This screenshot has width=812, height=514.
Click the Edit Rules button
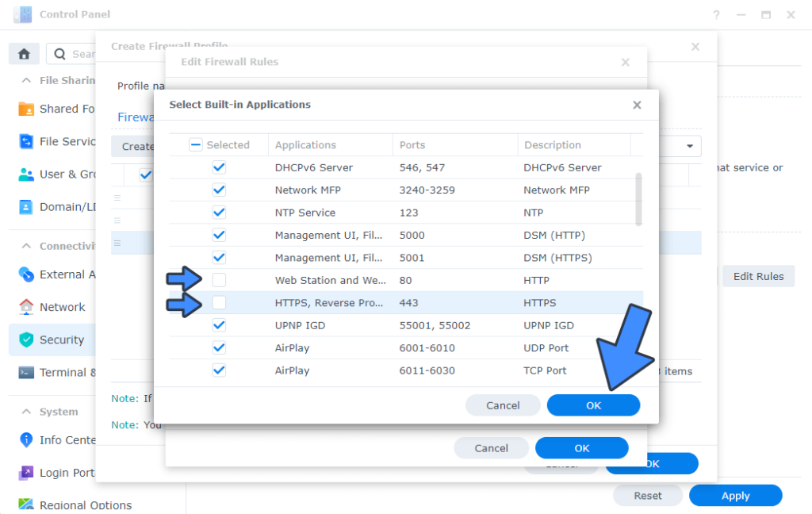click(x=758, y=276)
